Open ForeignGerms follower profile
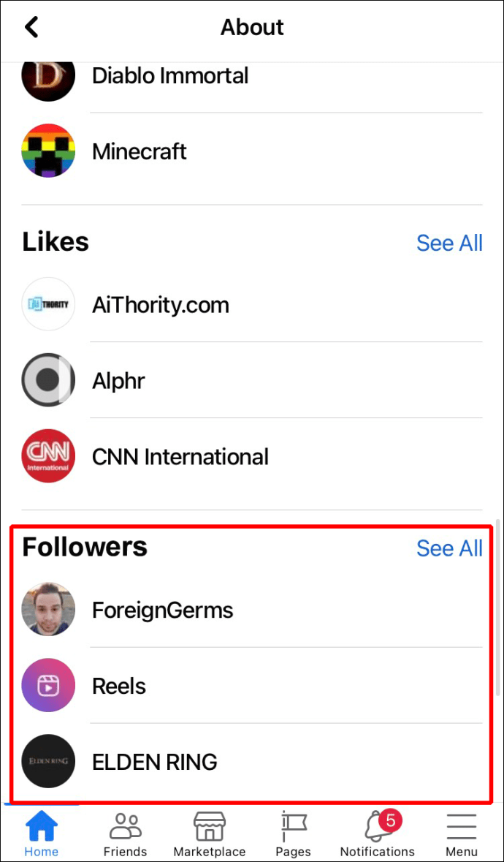Screen dimensions: 504x862 pyautogui.click(x=252, y=610)
